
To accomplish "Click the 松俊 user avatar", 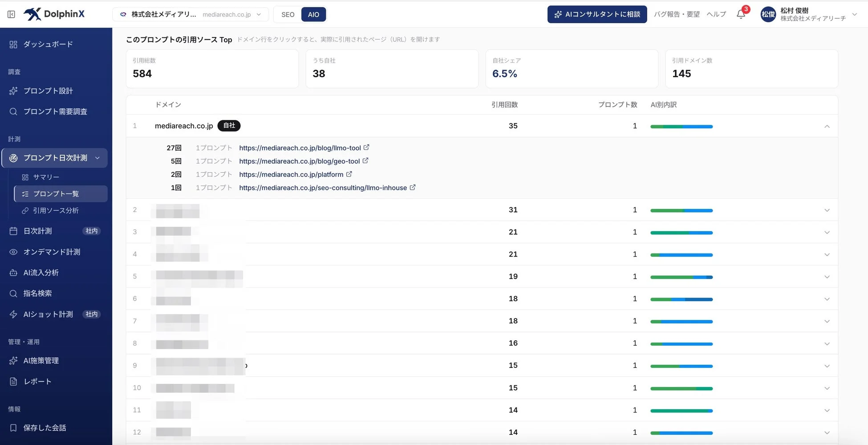I will pos(768,14).
